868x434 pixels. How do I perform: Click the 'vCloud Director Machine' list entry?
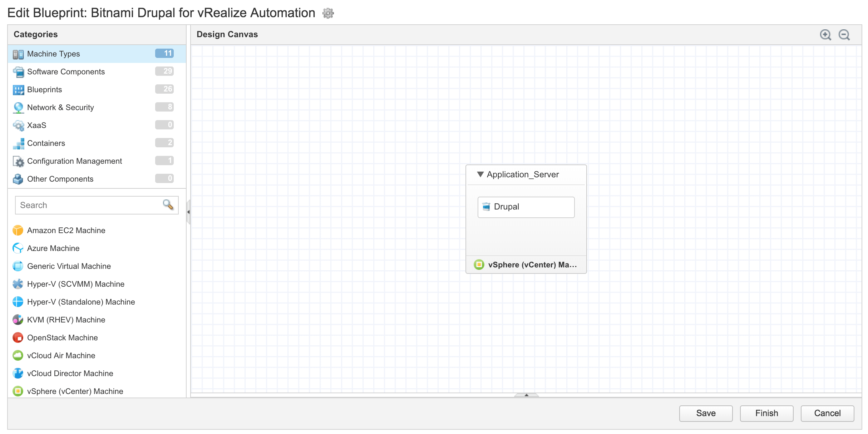70,374
